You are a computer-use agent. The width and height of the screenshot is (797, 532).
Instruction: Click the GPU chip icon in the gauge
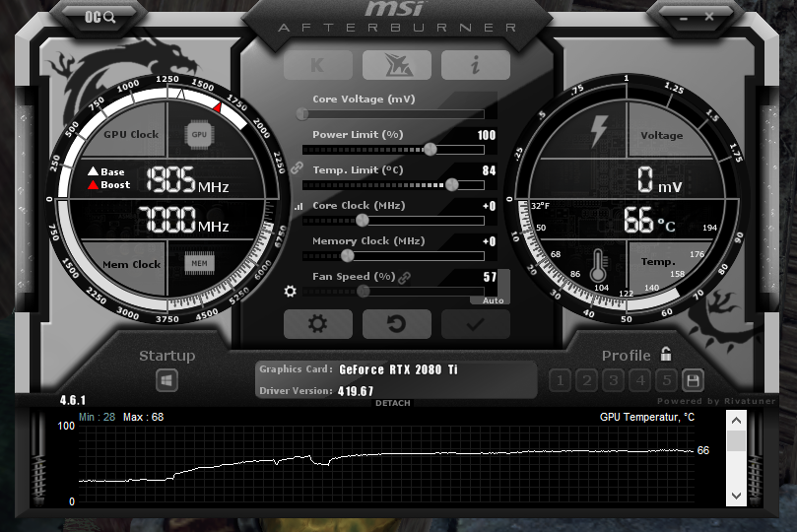tap(199, 135)
